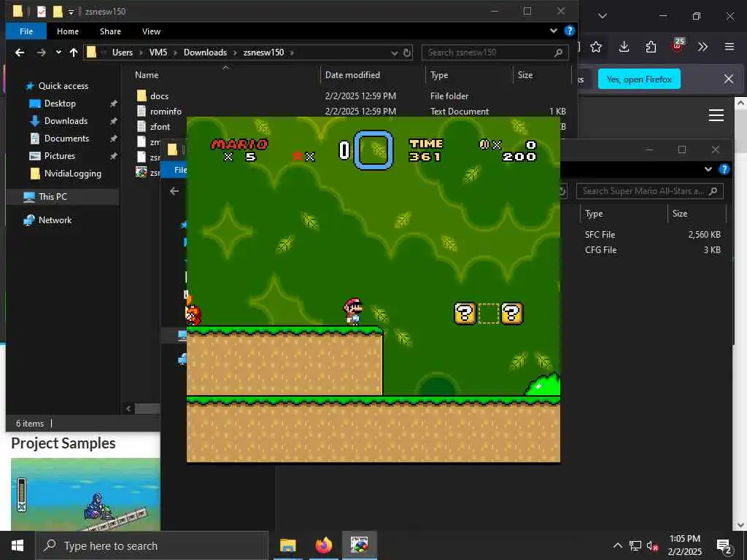Image resolution: width=747 pixels, height=560 pixels.
Task: Click the uBlock extension icon with badge 25
Action: click(x=678, y=45)
